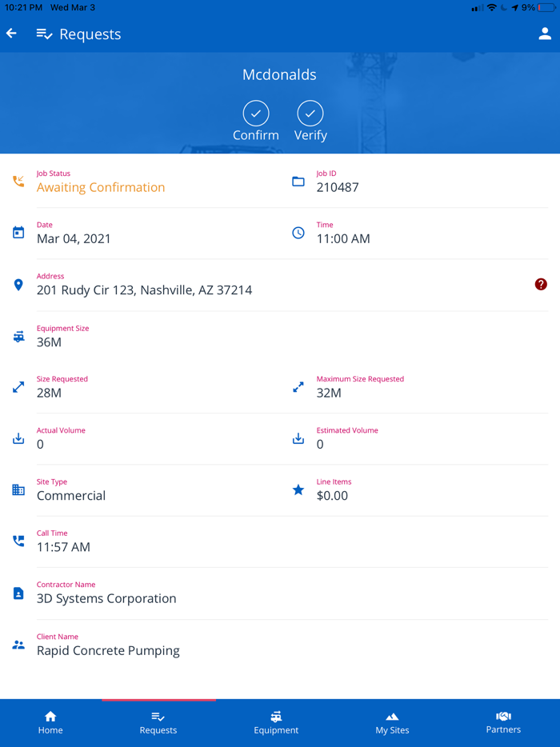Select Job ID value 210487
This screenshot has width=560, height=747.
[x=338, y=187]
